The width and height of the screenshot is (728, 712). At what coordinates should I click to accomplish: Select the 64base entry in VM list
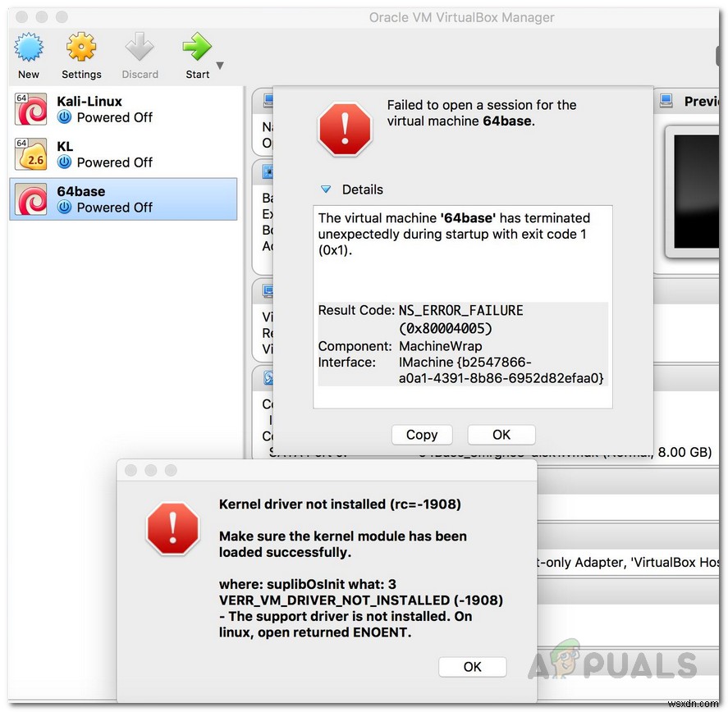point(123,199)
